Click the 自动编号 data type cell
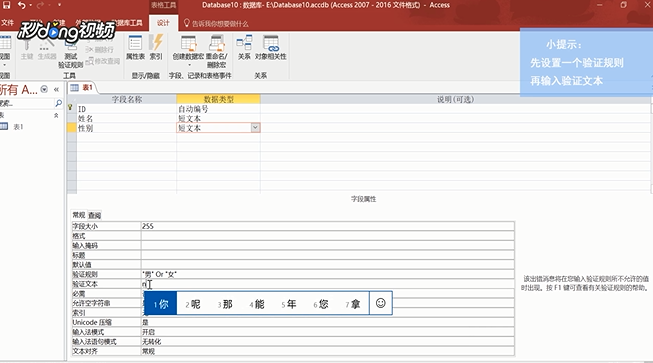This screenshot has width=653, height=363. (219, 109)
